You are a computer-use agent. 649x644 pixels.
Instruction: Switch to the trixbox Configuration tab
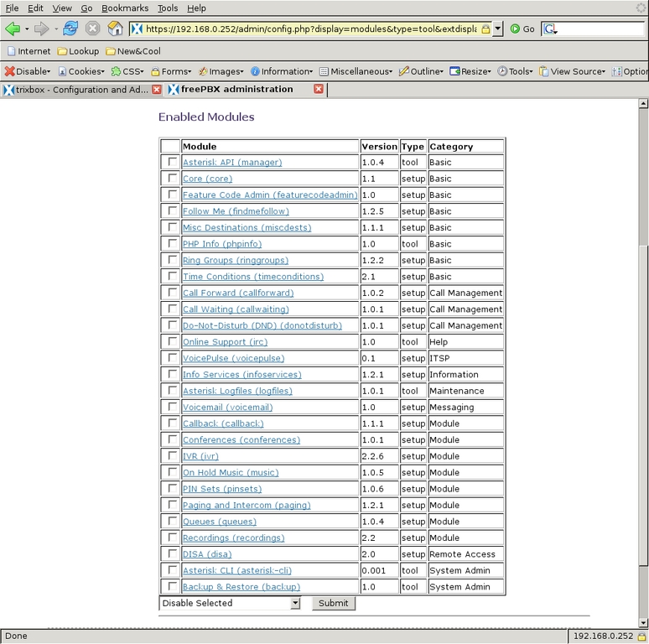click(x=80, y=89)
